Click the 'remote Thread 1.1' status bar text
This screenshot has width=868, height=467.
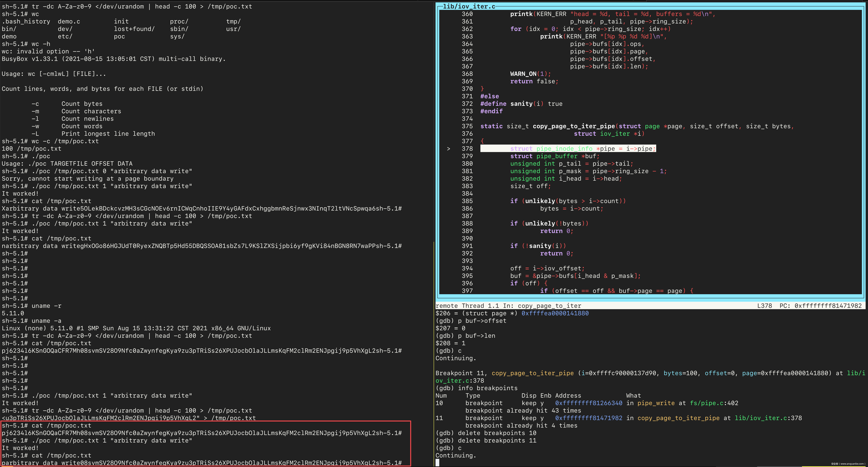pyautogui.click(x=467, y=306)
